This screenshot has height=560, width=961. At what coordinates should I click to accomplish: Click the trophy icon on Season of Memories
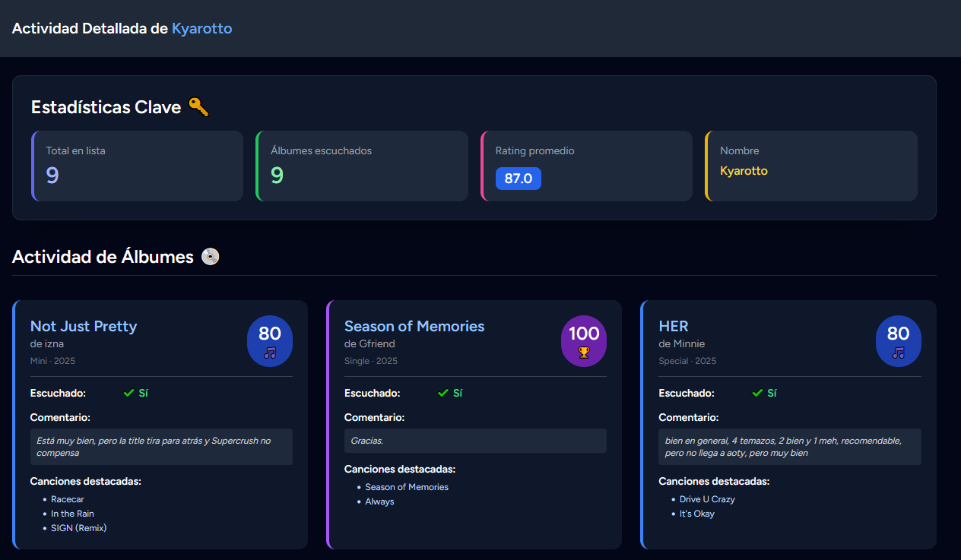coord(584,353)
